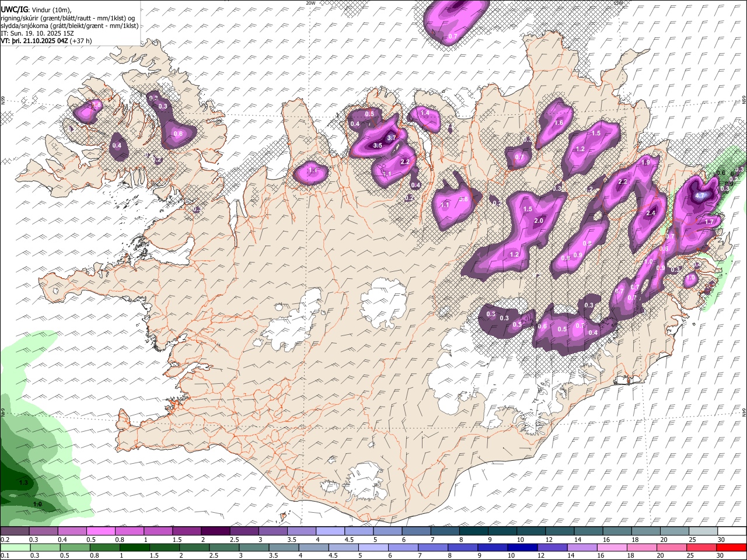Click the 1.6 precipitation value on the map
The image size is (747, 560).
point(558,123)
